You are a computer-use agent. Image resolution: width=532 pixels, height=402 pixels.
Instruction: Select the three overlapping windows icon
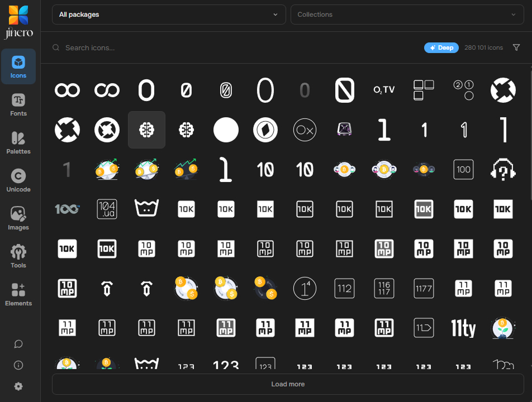[x=424, y=90]
